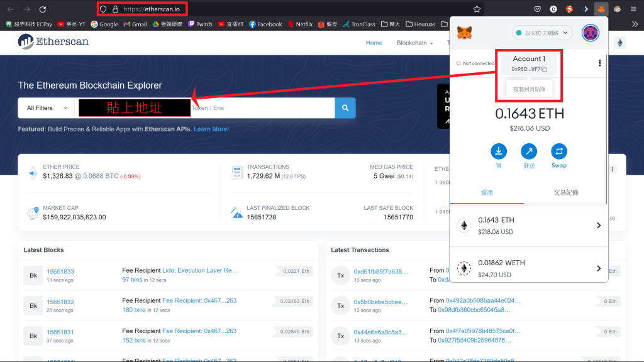Image resolution: width=644 pixels, height=362 pixels.
Task: Open the 152 txns link
Action: (134, 340)
